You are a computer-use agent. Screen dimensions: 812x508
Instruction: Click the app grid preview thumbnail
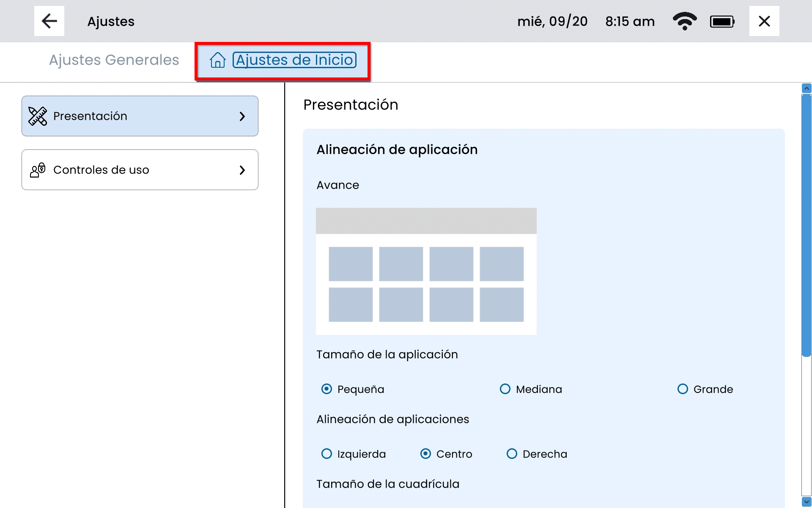[426, 271]
